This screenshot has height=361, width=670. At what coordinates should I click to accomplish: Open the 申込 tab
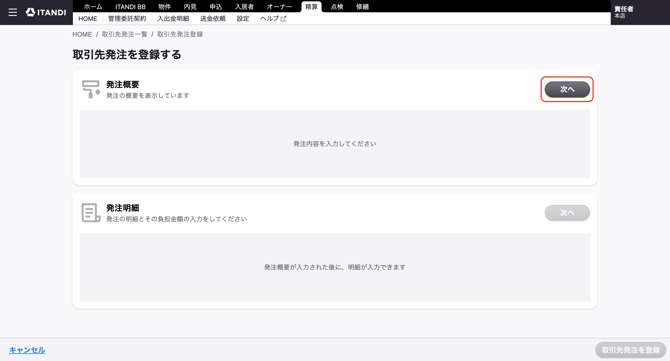[216, 7]
